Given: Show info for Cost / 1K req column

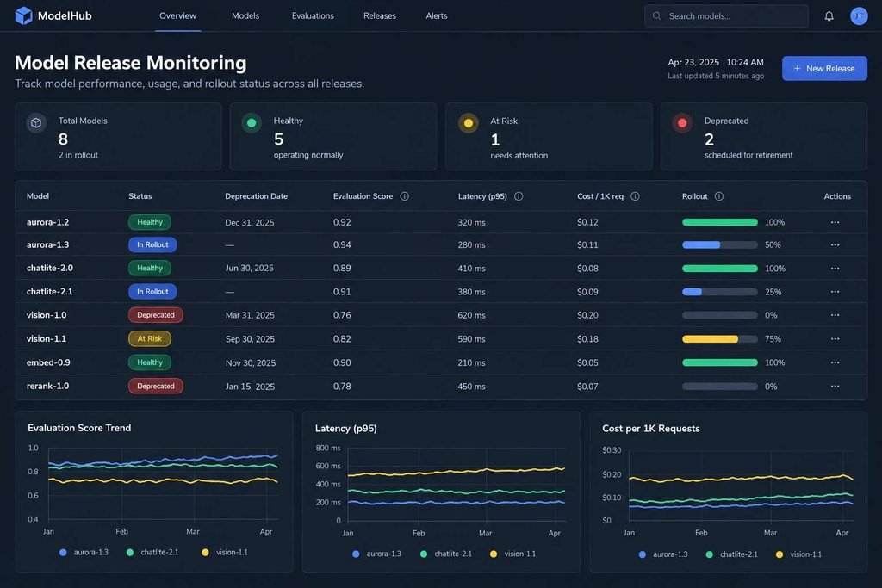Looking at the screenshot, I should 635,196.
